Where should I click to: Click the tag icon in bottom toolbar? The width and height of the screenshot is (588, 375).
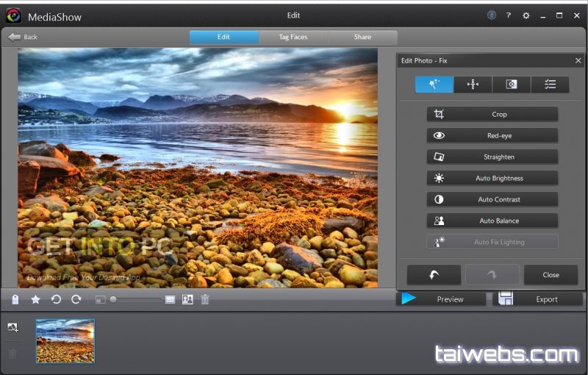coord(15,299)
